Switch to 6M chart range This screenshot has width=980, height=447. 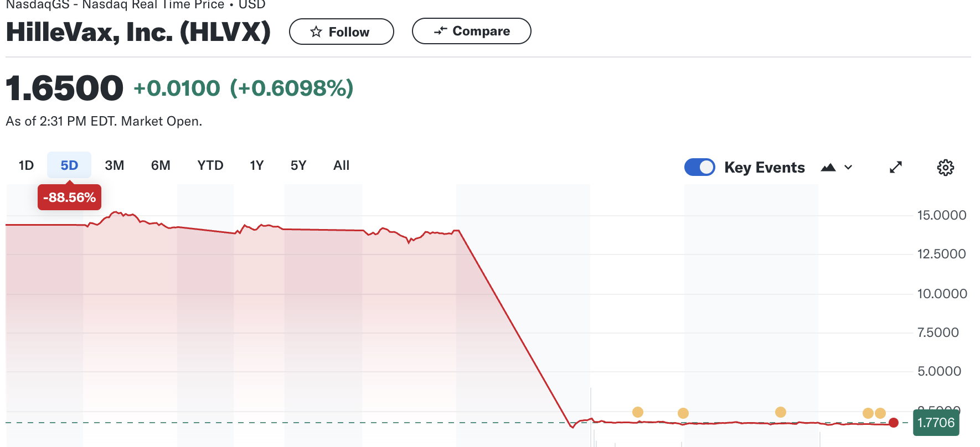point(161,165)
